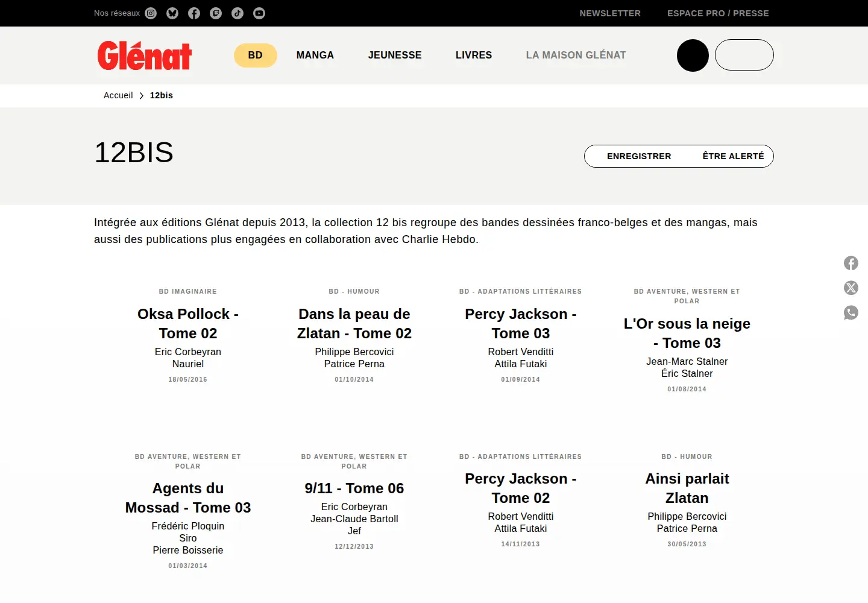This screenshot has width=868, height=603.
Task: Click the date 12/12/2013
Action: coord(354,546)
